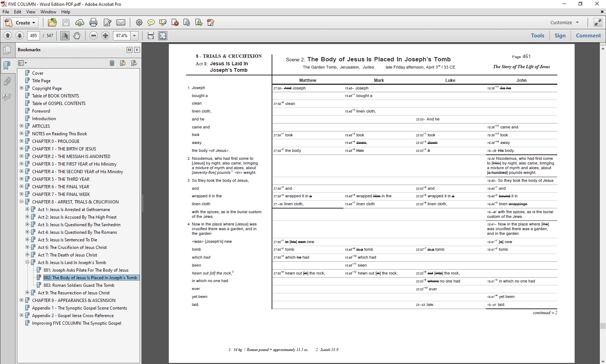Image resolution: width=606 pixels, height=364 pixels.
Task: Select the Cover bookmark
Action: point(38,73)
